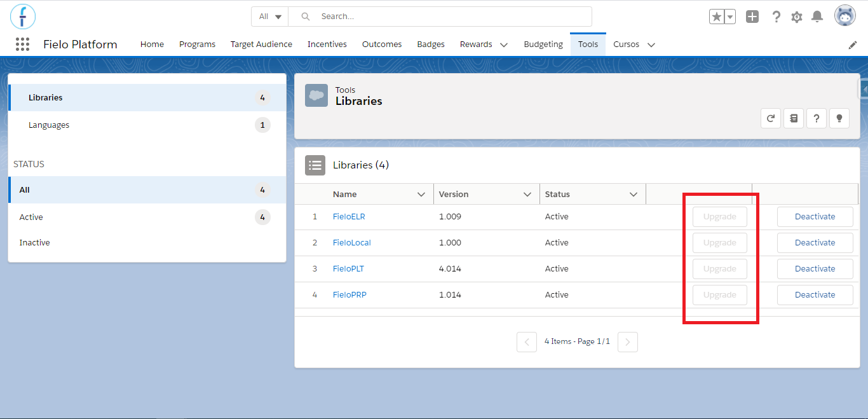Open the Target Audience tab
This screenshot has width=868, height=419.
(x=261, y=45)
